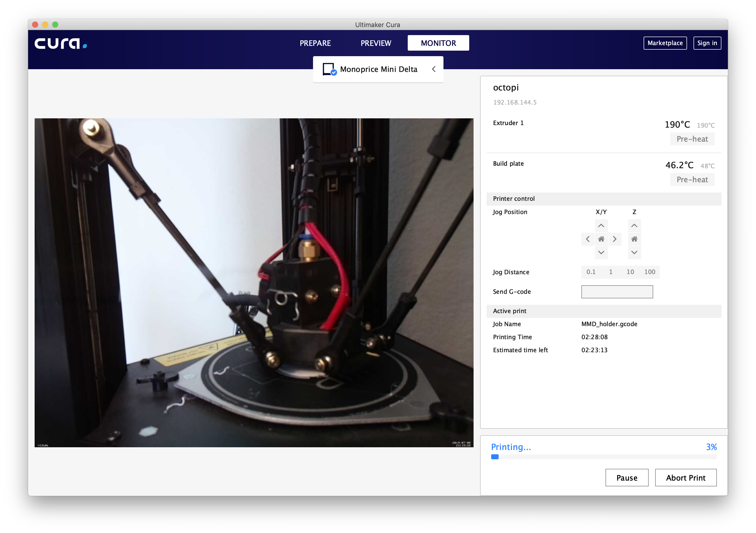
Task: Click Abort Print
Action: coord(686,478)
